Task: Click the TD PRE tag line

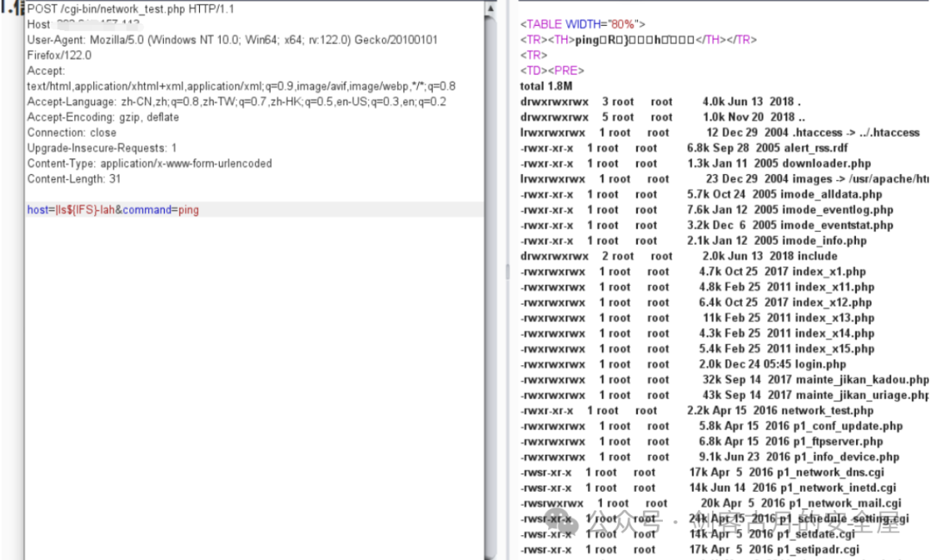Action: (x=553, y=71)
